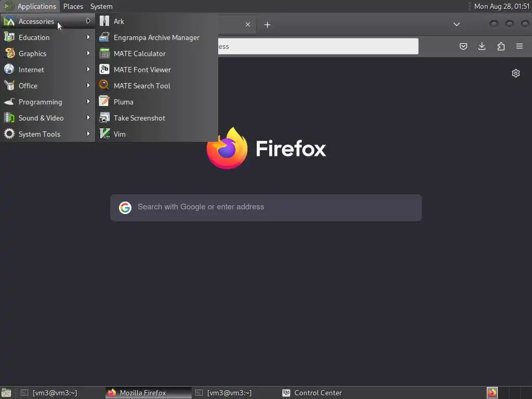Select the Vim label
This screenshot has width=532, height=399.
[119, 134]
